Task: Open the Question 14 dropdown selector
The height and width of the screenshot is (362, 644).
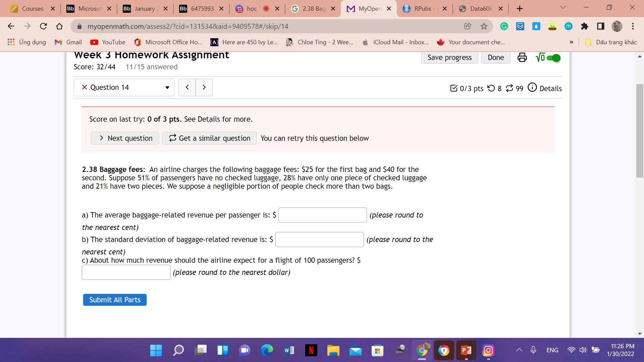Action: [x=124, y=87]
